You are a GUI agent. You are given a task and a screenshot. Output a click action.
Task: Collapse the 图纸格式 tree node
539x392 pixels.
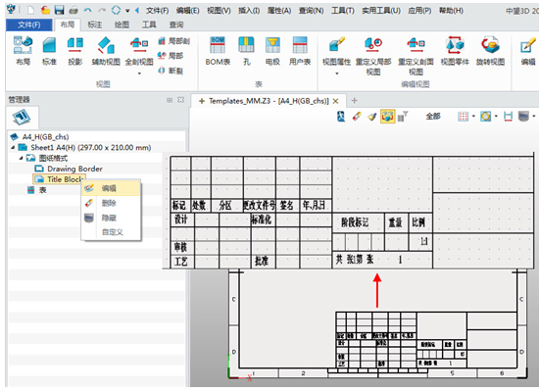click(21, 158)
